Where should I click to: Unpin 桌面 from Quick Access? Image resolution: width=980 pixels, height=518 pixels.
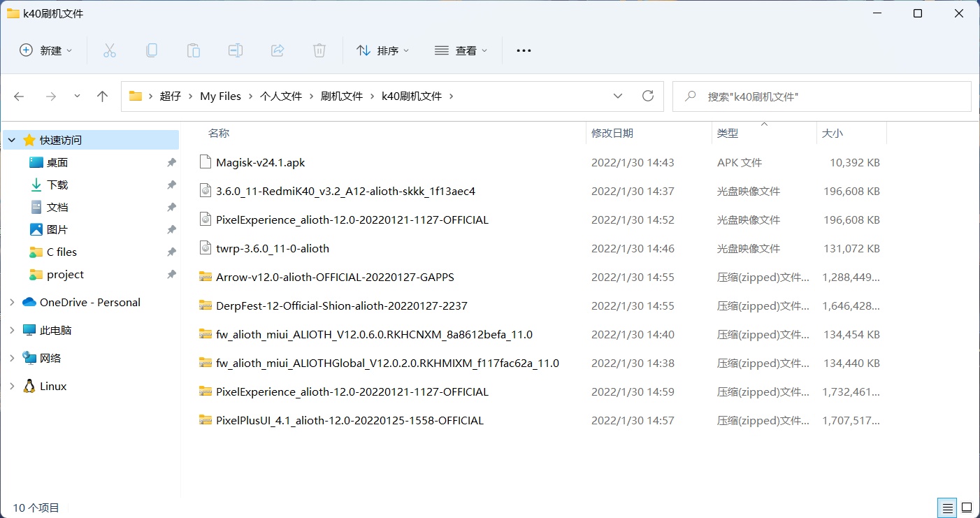point(171,163)
